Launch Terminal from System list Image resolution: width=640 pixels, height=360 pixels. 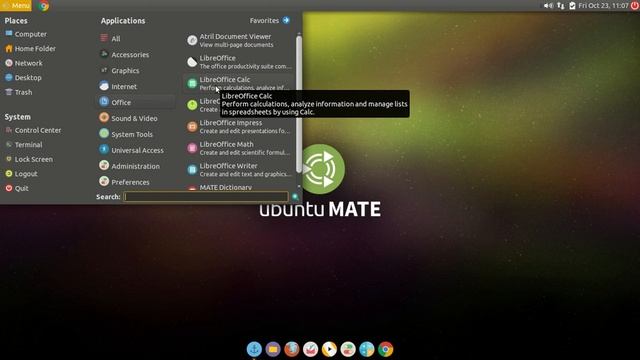pyautogui.click(x=23, y=145)
